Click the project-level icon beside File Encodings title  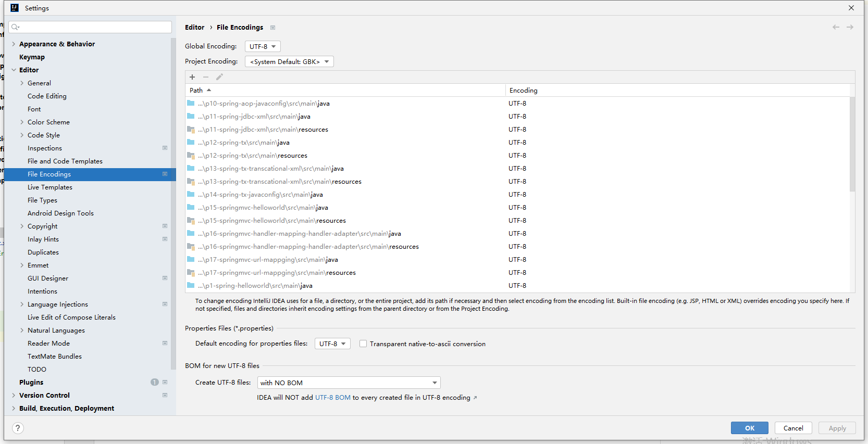click(x=272, y=28)
